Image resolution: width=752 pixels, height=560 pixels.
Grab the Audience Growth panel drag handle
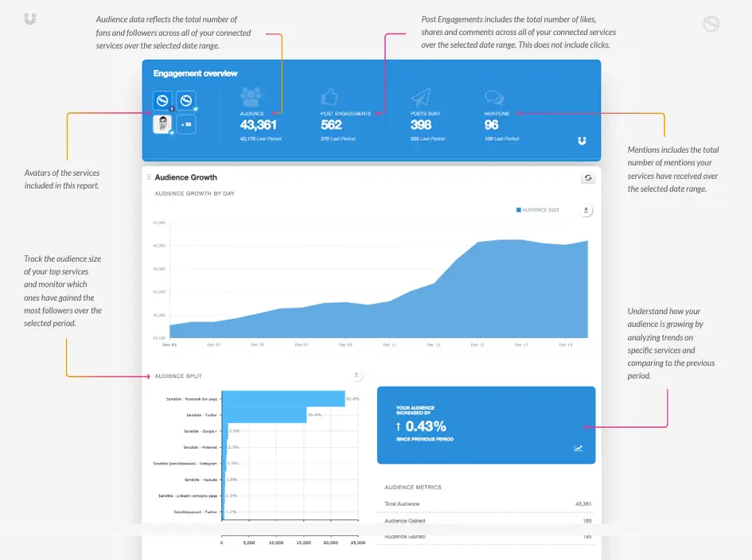coord(149,177)
